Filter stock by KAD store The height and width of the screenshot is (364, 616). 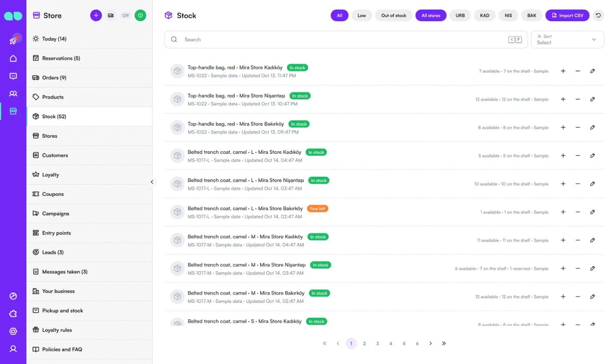click(x=485, y=16)
